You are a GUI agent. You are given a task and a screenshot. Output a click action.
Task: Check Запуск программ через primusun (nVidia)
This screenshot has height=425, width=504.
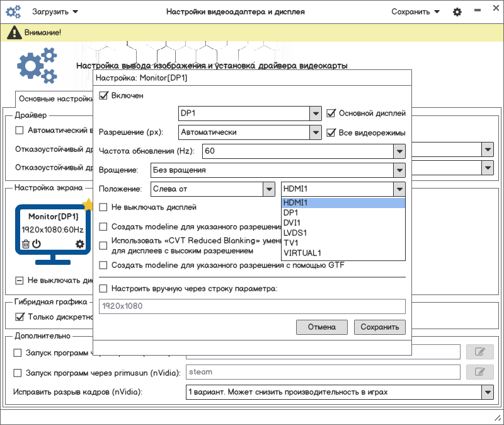(x=18, y=373)
